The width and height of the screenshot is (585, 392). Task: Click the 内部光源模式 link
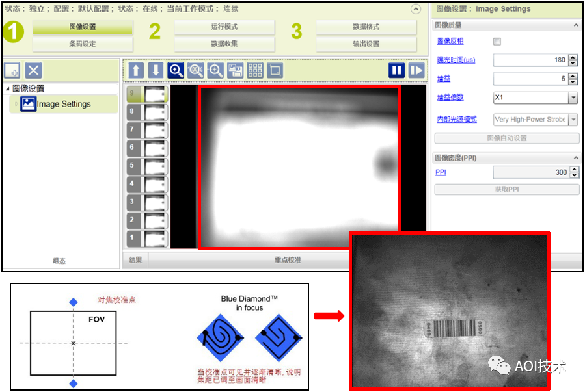pos(457,119)
